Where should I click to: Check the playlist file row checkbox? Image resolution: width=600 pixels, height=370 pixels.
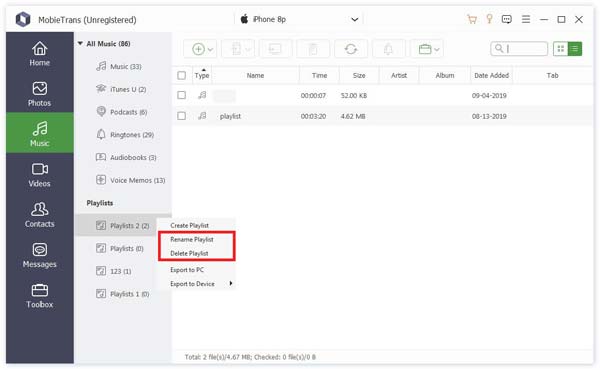coord(182,116)
